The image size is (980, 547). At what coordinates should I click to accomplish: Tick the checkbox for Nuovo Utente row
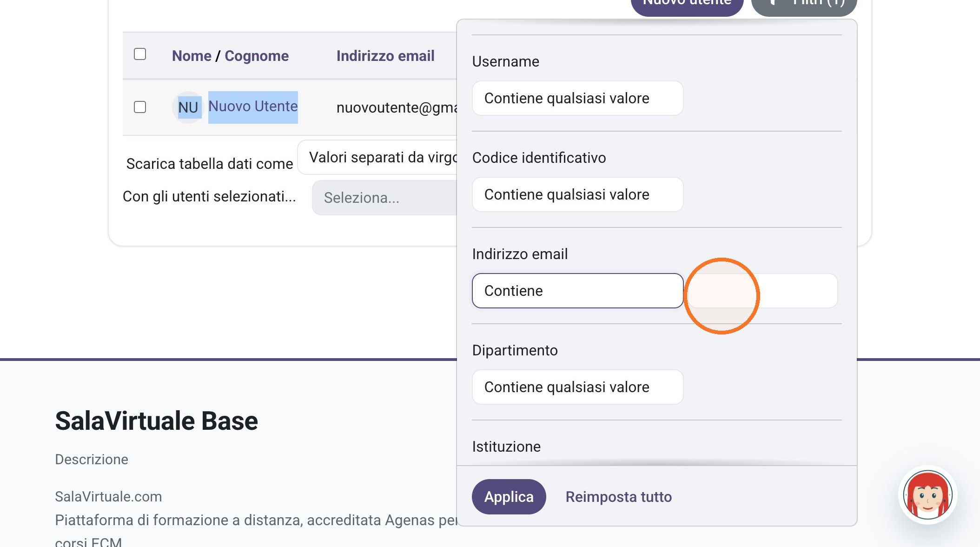pos(140,107)
